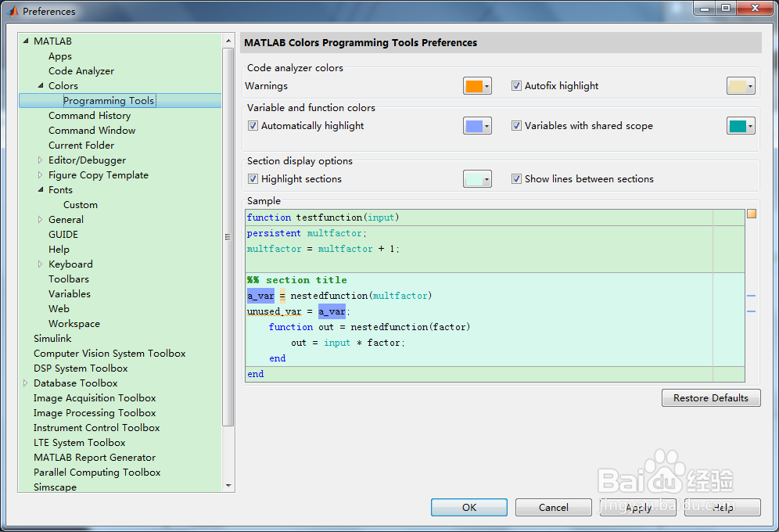Click OK to confirm preferences
The height and width of the screenshot is (532, 779).
(x=469, y=507)
